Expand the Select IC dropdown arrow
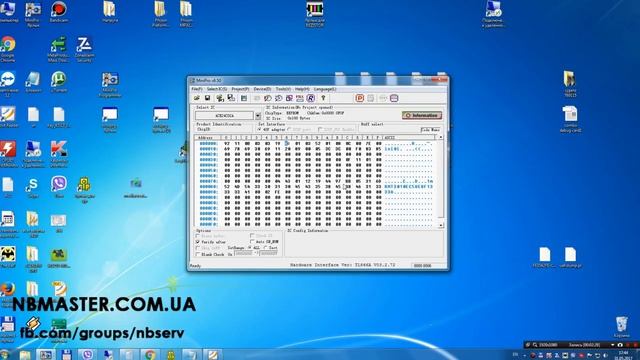Image resolution: width=640 pixels, height=360 pixels. click(x=258, y=116)
